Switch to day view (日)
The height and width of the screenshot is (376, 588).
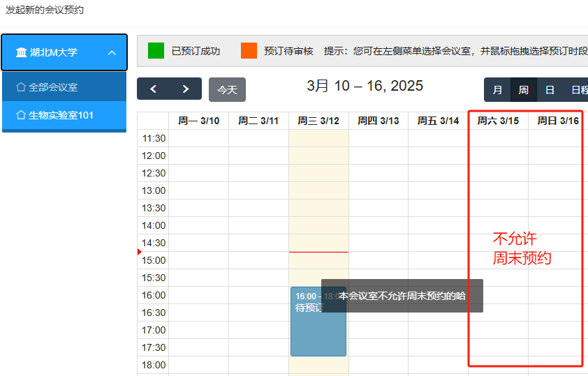[x=550, y=90]
